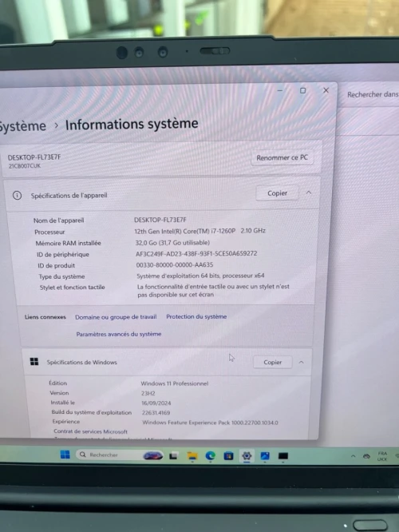Close the Settings window
Screen dimensions: 399x532
click(326, 90)
